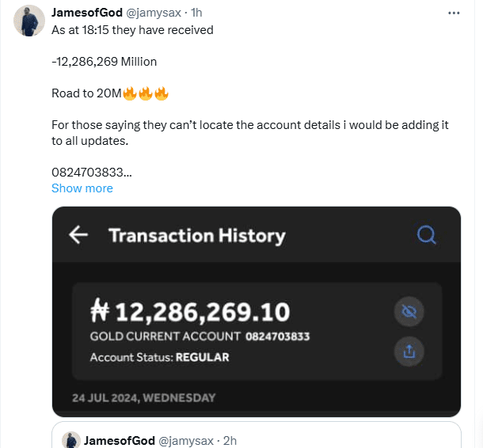
Task: Click the quoted tweet's 2h timestamp
Action: (x=230, y=440)
